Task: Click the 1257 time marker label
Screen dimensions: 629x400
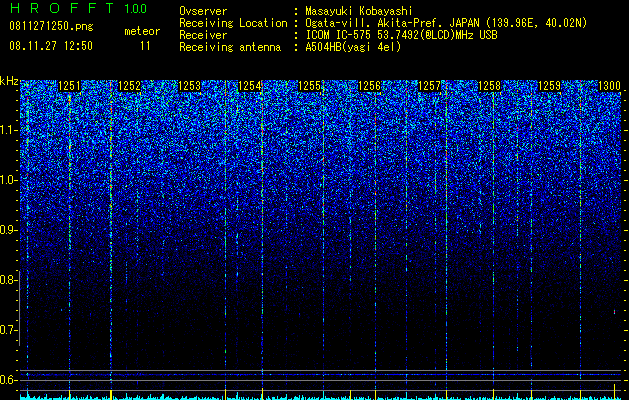Action: (x=429, y=86)
